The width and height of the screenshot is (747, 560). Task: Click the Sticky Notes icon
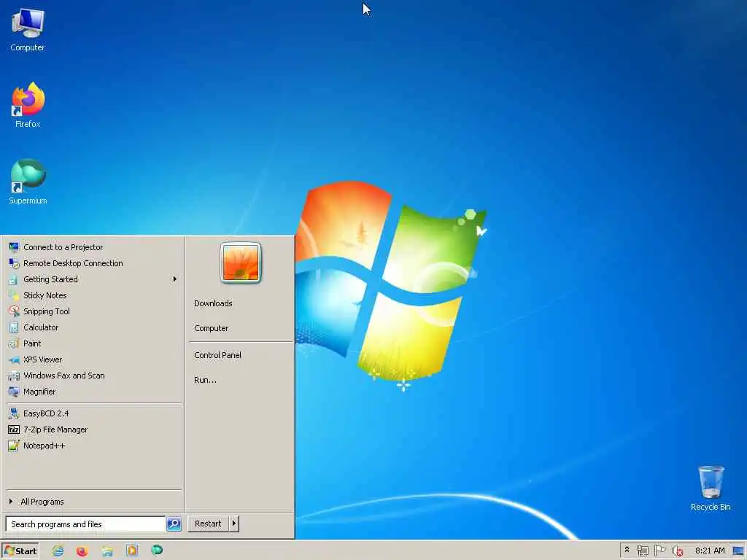tap(13, 295)
